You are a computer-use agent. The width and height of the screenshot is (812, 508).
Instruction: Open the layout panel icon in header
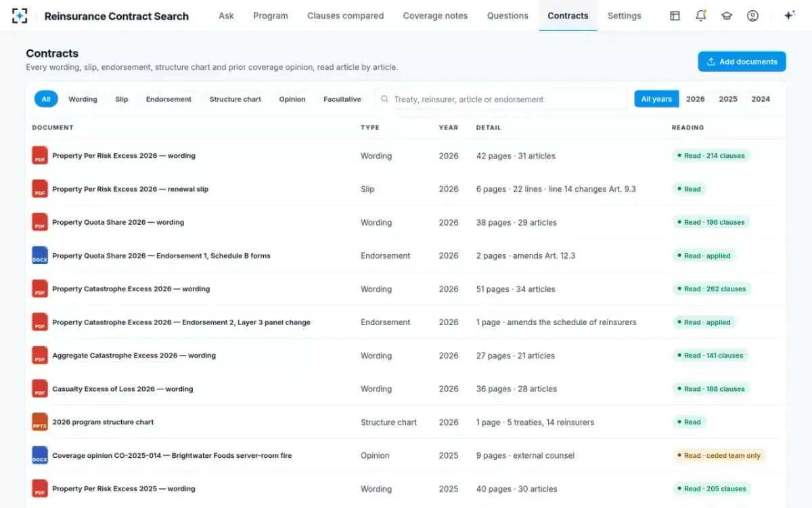pyautogui.click(x=675, y=16)
